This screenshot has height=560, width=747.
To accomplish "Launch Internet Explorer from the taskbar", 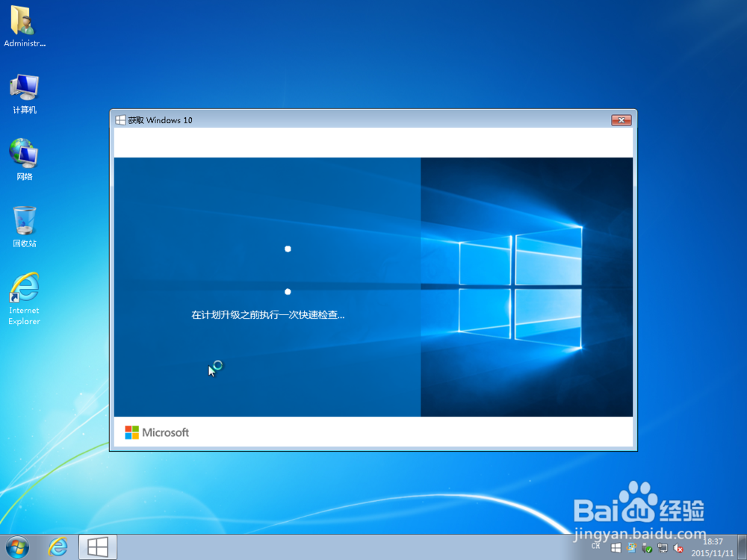I will coord(58,547).
